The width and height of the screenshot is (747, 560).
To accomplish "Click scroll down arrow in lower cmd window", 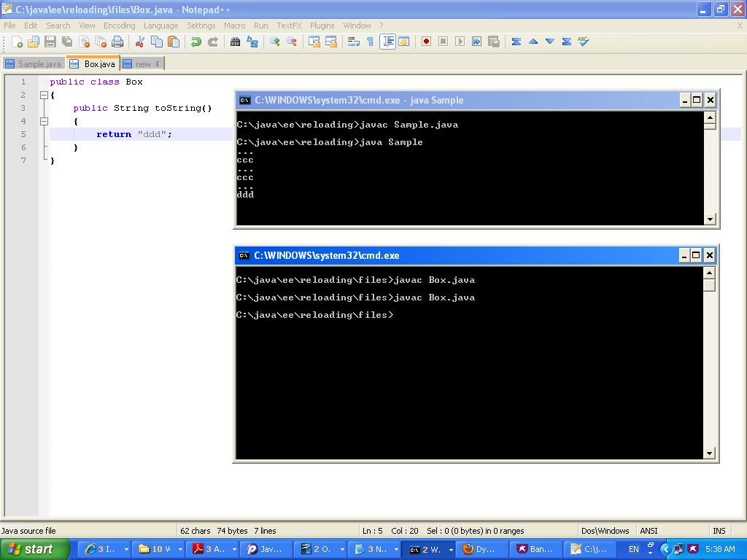I will [x=709, y=453].
